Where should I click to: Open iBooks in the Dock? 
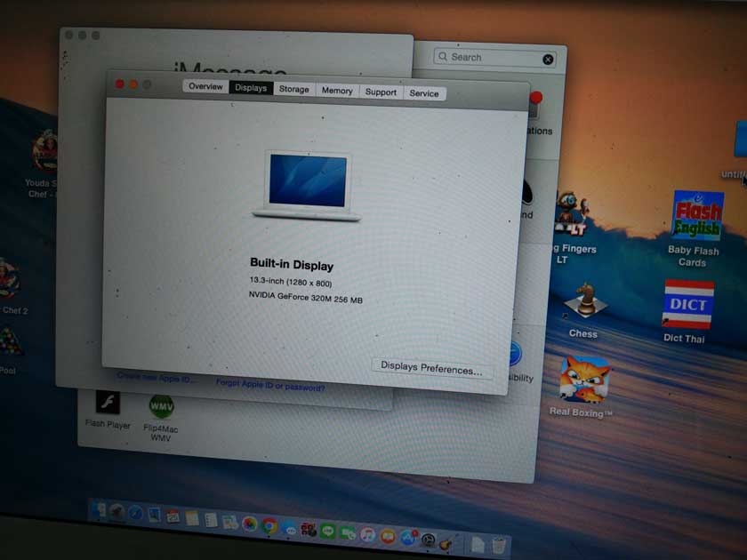[388, 537]
